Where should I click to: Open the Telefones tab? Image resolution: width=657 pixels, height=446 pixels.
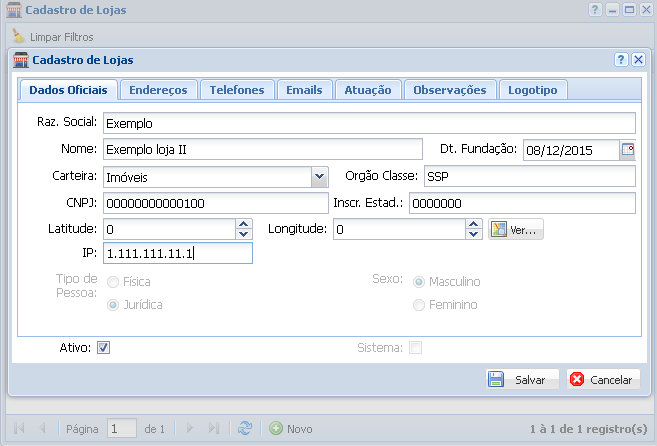[237, 90]
